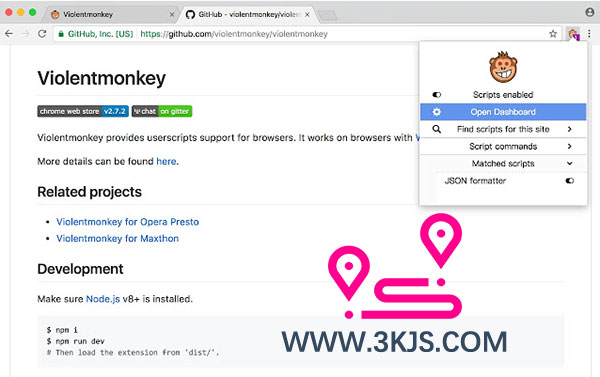The height and width of the screenshot is (377, 600).
Task: Click the Violentmonkey extension toolbar icon
Action: [x=574, y=34]
